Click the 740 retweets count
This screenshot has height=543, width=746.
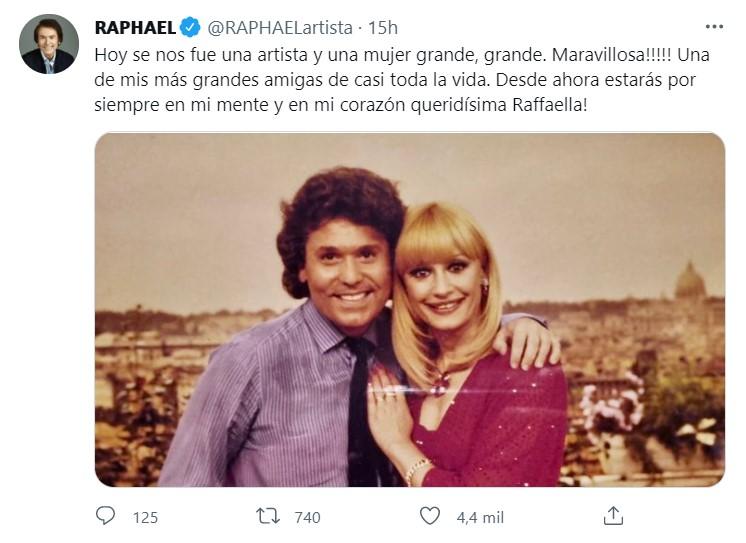[307, 517]
